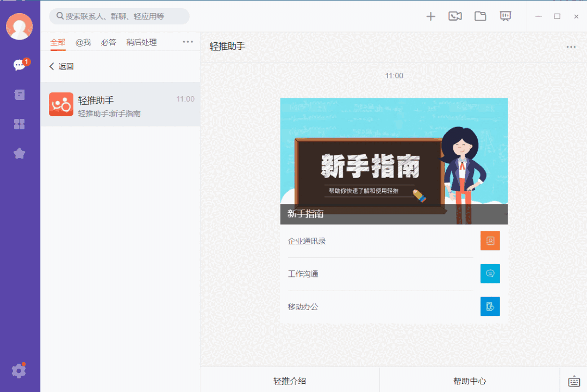The image size is (587, 392).
Task: Open 轻推介绍 at the bottom
Action: point(290,381)
